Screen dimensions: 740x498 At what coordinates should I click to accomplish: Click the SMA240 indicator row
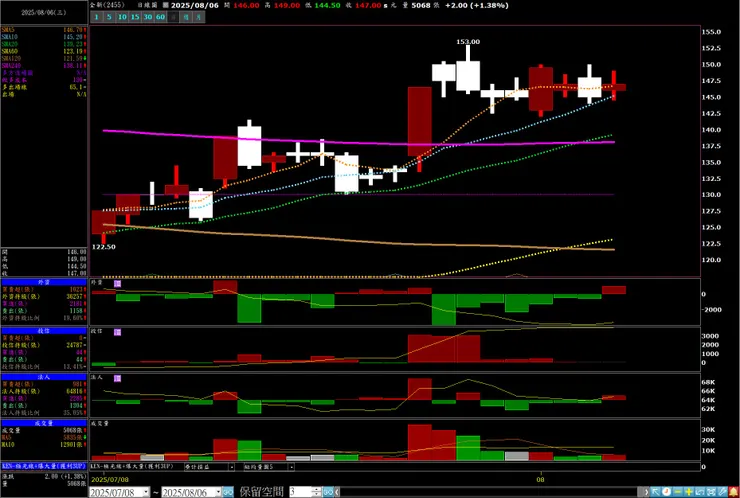[44, 66]
